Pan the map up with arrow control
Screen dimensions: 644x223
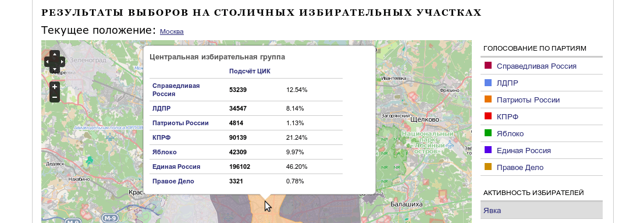pos(55,55)
